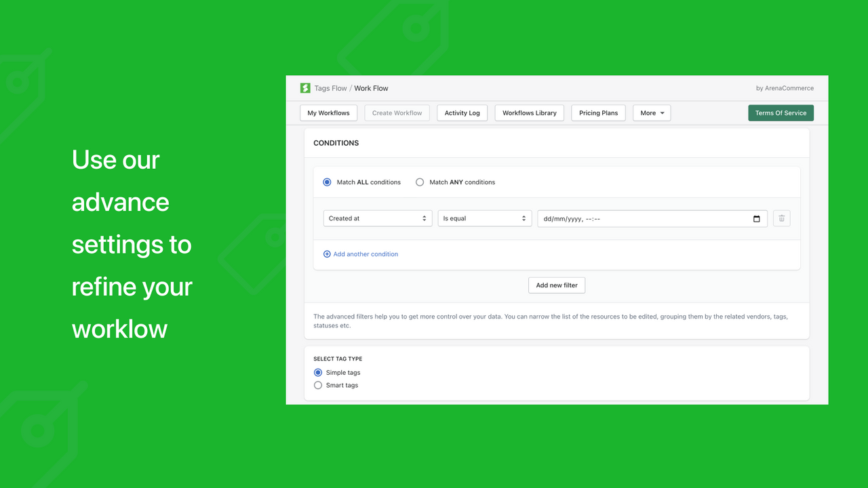Delete the condition with trash icon
The height and width of the screenshot is (488, 868).
pos(782,218)
